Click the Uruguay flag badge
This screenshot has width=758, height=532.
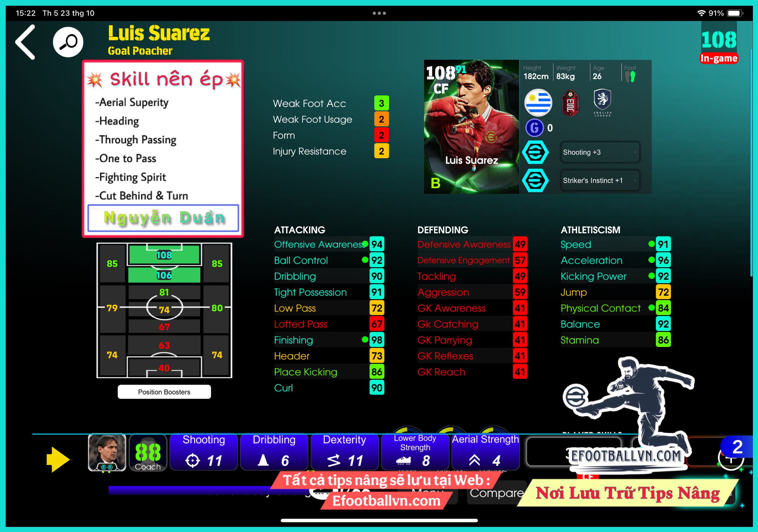coord(538,102)
